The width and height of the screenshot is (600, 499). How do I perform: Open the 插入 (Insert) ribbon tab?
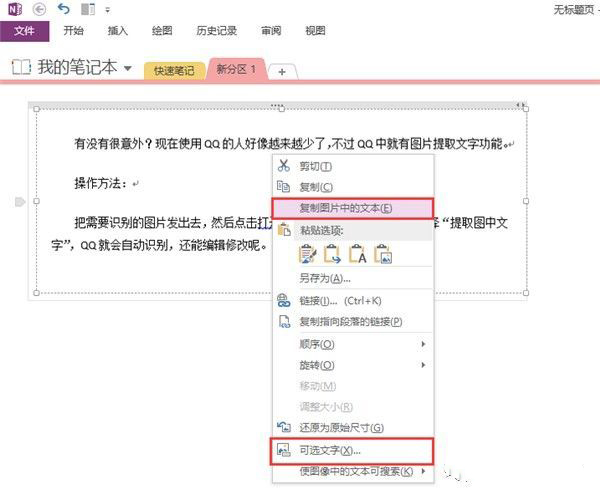117,31
